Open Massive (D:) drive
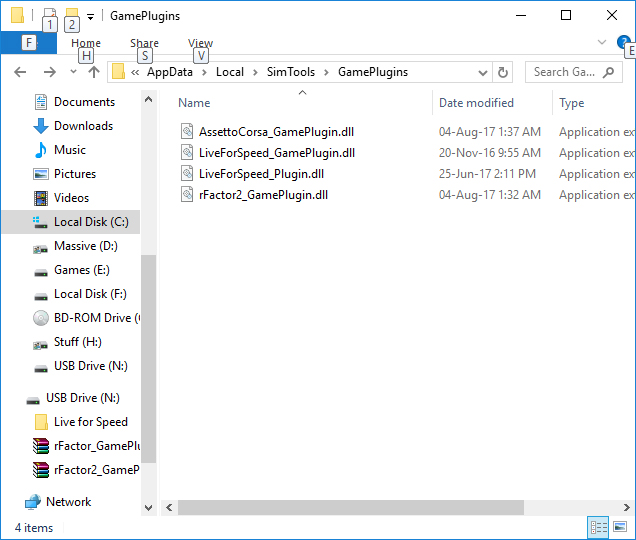The width and height of the screenshot is (636, 540). point(86,246)
